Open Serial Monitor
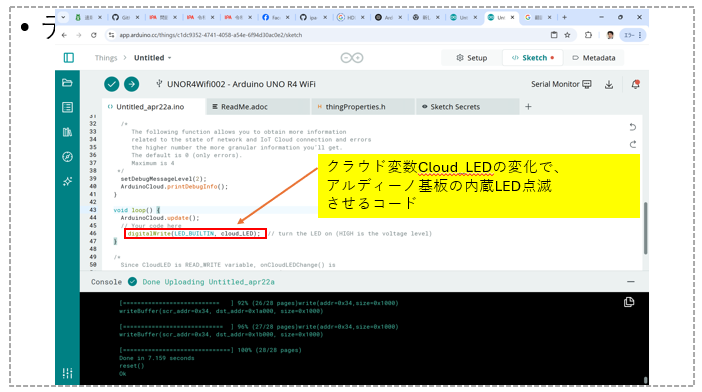702x392 pixels. pyautogui.click(x=561, y=84)
